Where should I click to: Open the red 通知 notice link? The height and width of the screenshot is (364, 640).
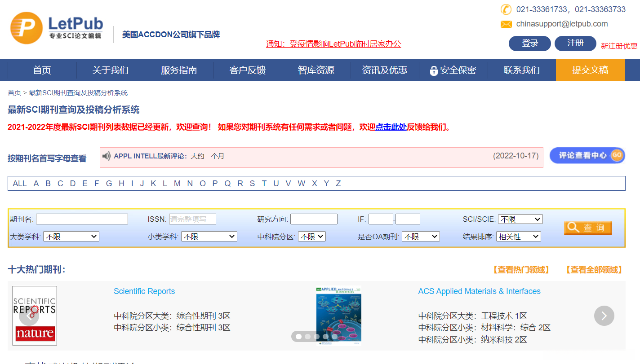[333, 44]
